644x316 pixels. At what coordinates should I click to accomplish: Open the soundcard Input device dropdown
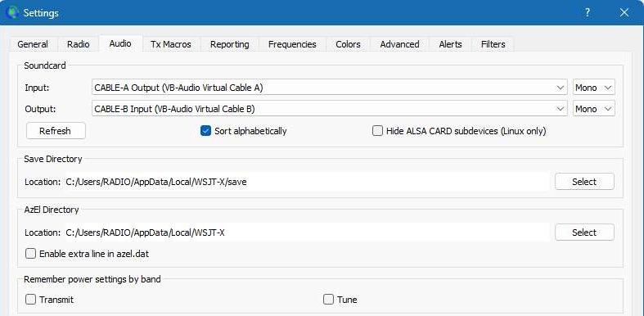(x=330, y=88)
